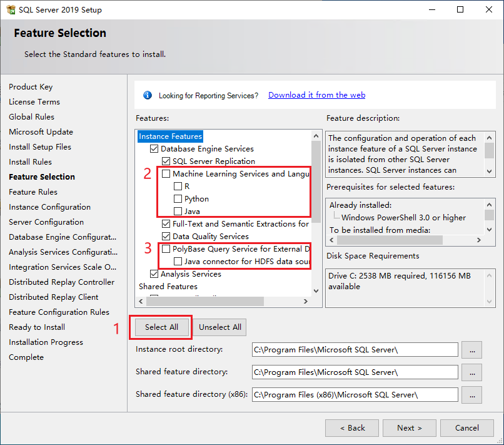Click the Prerequisites horizontal scrollbar thumb
This screenshot has height=445, width=504.
pyautogui.click(x=390, y=240)
